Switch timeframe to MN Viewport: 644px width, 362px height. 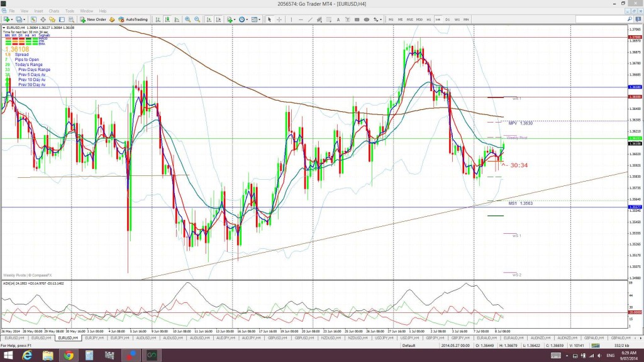click(x=466, y=19)
